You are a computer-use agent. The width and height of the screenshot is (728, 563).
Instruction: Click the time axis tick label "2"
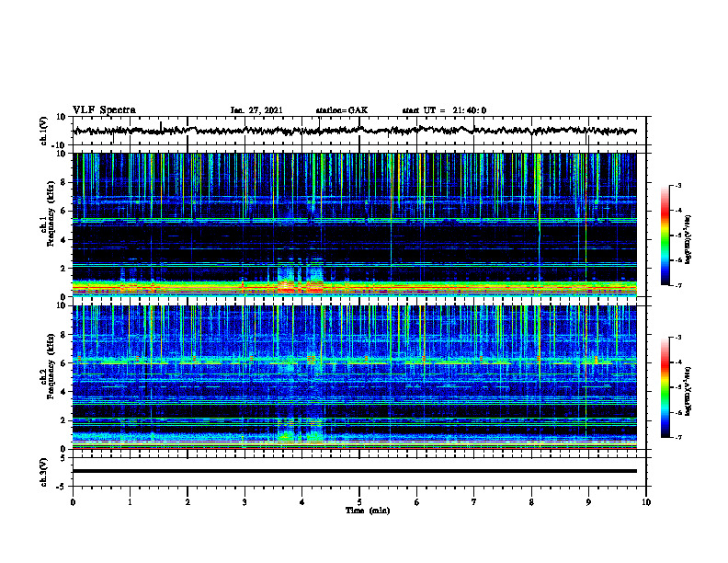point(188,502)
